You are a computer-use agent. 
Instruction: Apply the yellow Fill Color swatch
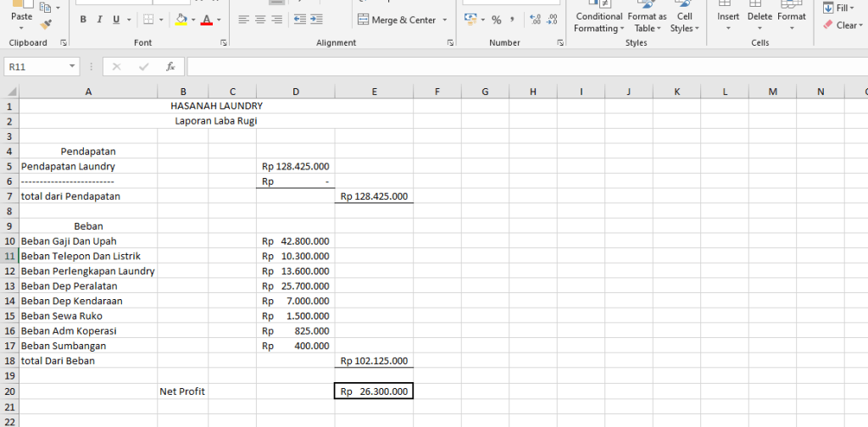click(x=180, y=19)
